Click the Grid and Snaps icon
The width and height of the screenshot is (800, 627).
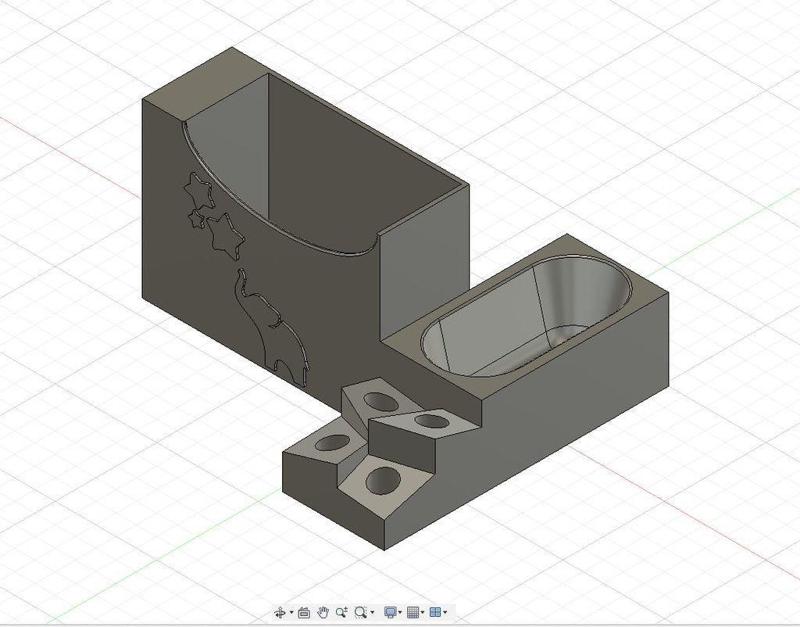coord(413,612)
